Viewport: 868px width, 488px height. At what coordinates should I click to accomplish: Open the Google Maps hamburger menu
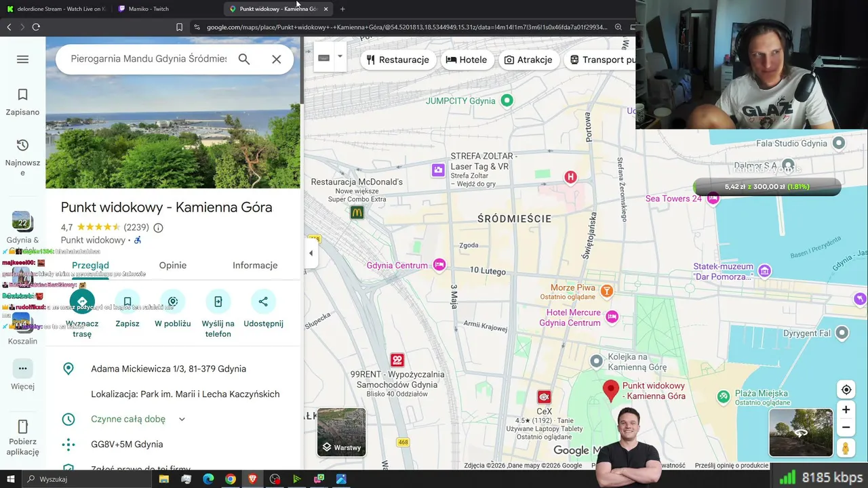22,60
